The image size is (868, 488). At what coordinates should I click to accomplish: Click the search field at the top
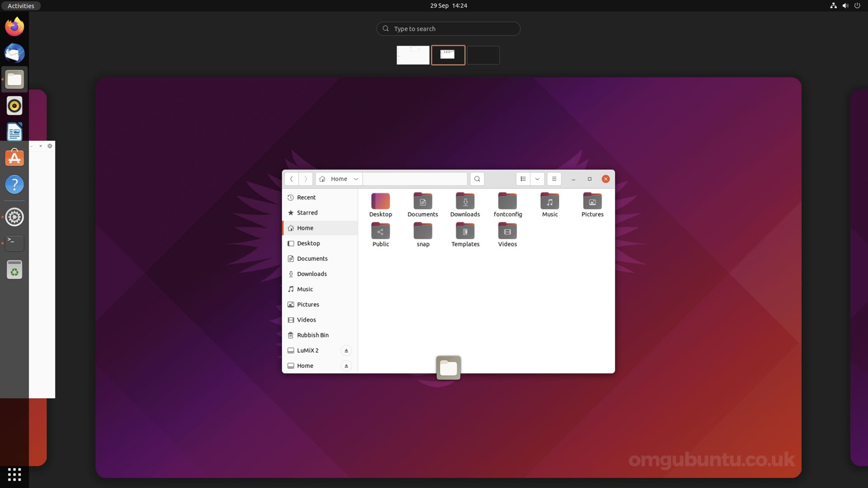(x=448, y=28)
